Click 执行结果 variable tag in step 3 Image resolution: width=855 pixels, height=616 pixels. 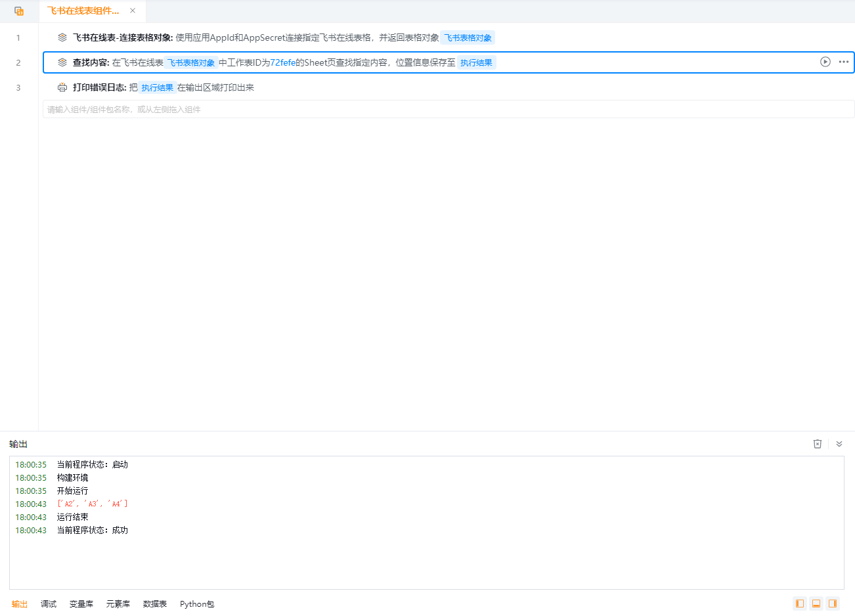point(158,87)
